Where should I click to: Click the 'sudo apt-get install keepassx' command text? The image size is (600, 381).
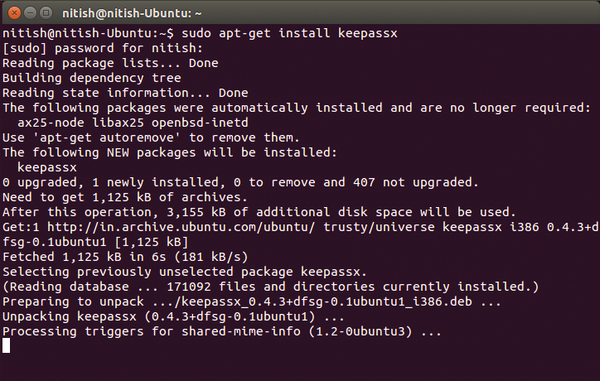coord(290,33)
